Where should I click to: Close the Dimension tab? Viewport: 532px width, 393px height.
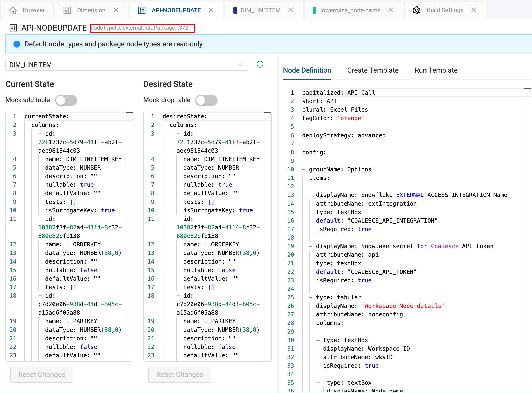coord(116,10)
